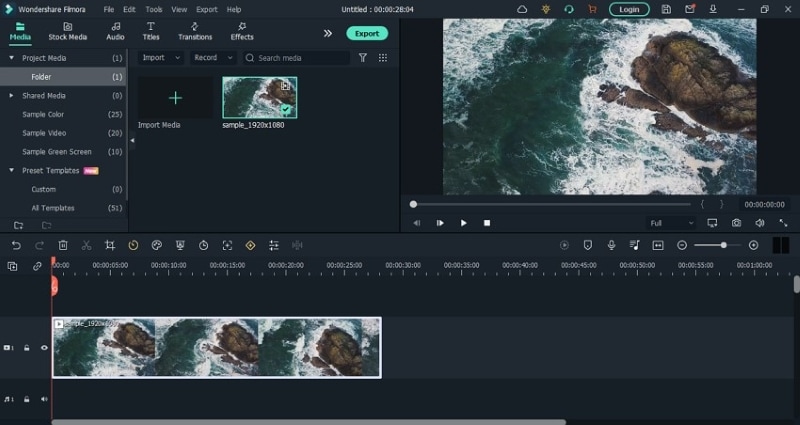Open the Color palette tool
The width and height of the screenshot is (800, 425).
tap(157, 245)
